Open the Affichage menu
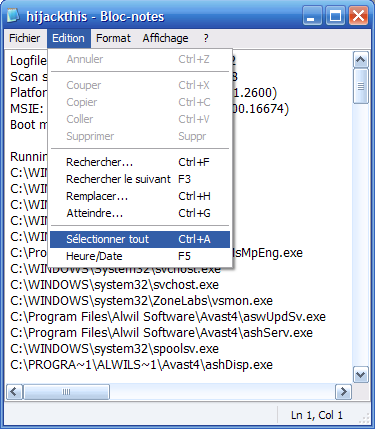The width and height of the screenshot is (375, 429). [x=165, y=38]
